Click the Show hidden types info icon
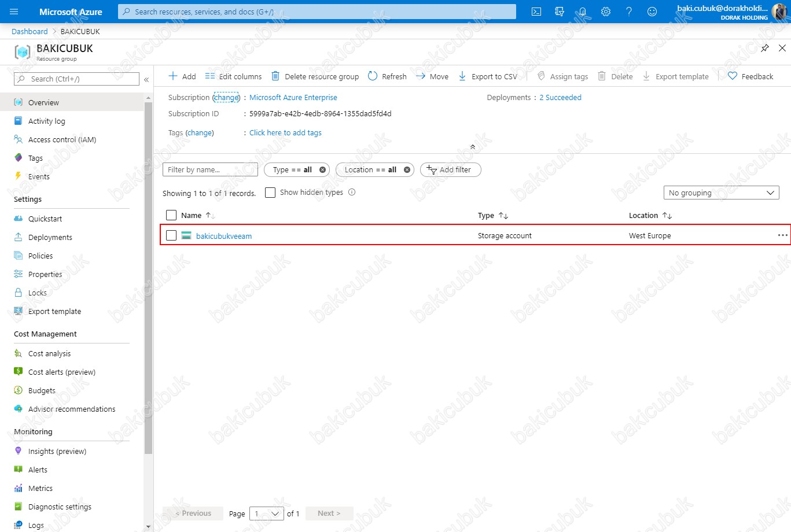Viewport: 791px width, 532px height. (x=352, y=192)
